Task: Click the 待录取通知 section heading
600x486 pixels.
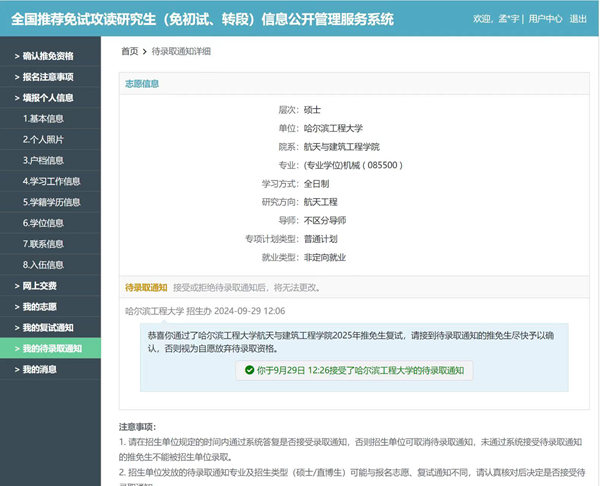Action: pyautogui.click(x=146, y=287)
